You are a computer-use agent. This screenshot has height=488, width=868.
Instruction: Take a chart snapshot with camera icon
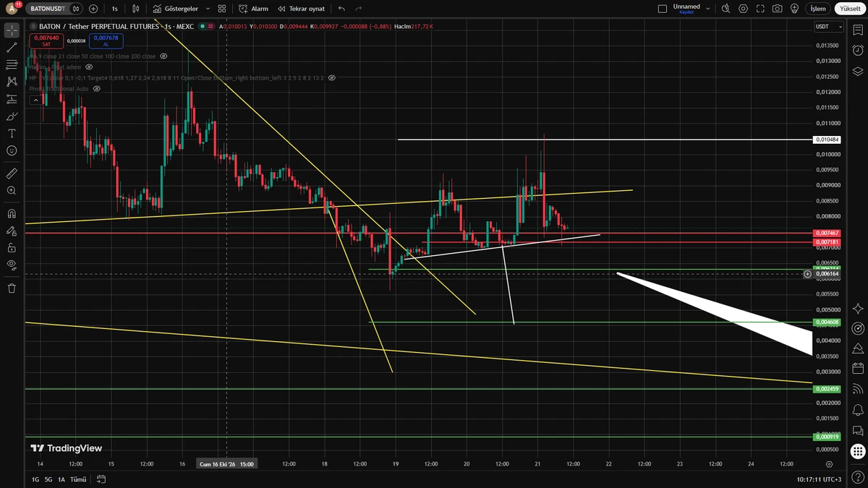point(777,9)
